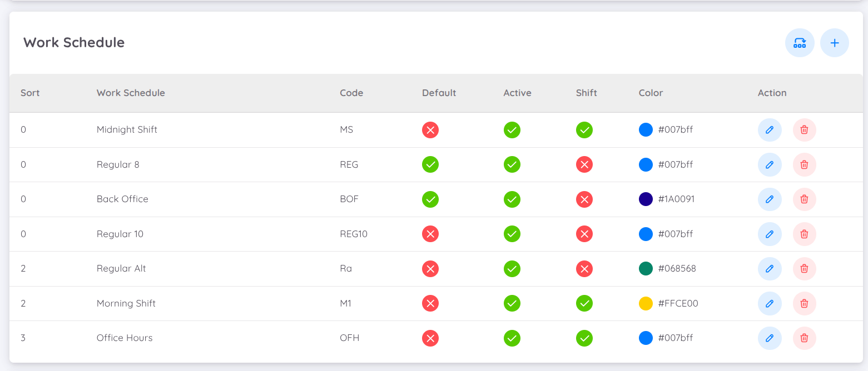The width and height of the screenshot is (868, 371).
Task: Edit the Midnight Shift schedule
Action: point(770,129)
